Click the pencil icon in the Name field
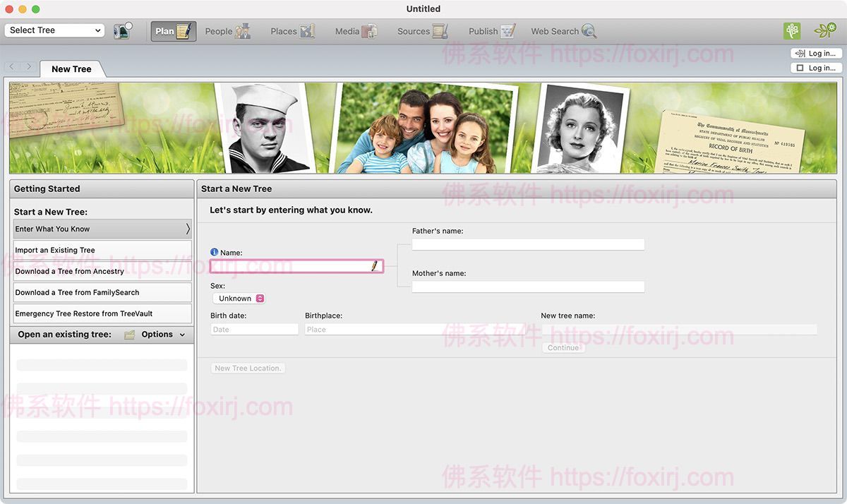This screenshot has width=847, height=504. point(375,266)
